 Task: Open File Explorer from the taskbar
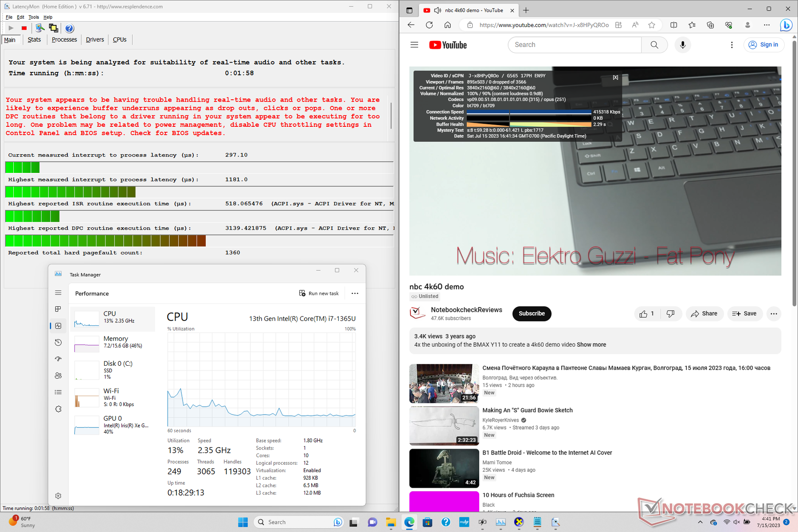click(x=391, y=522)
